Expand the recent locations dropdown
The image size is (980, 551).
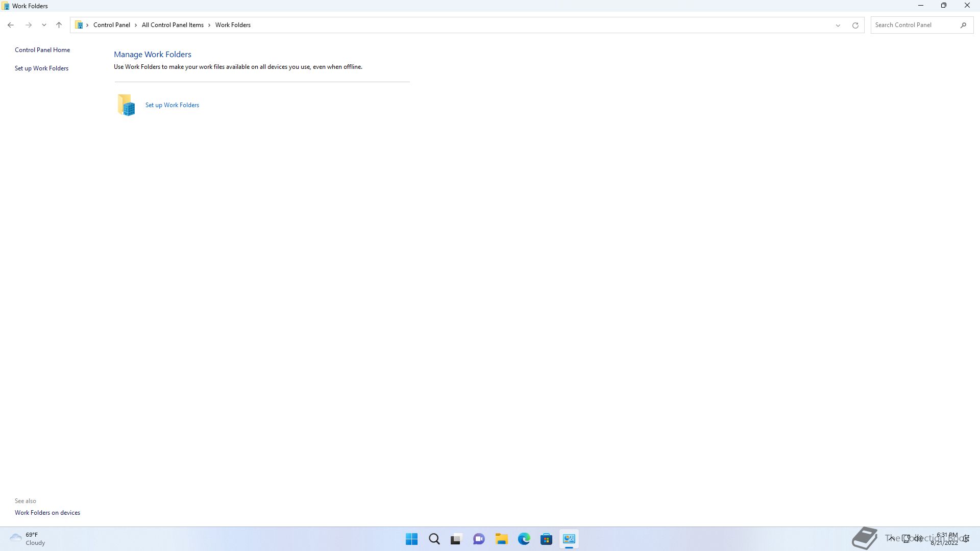[x=44, y=25]
